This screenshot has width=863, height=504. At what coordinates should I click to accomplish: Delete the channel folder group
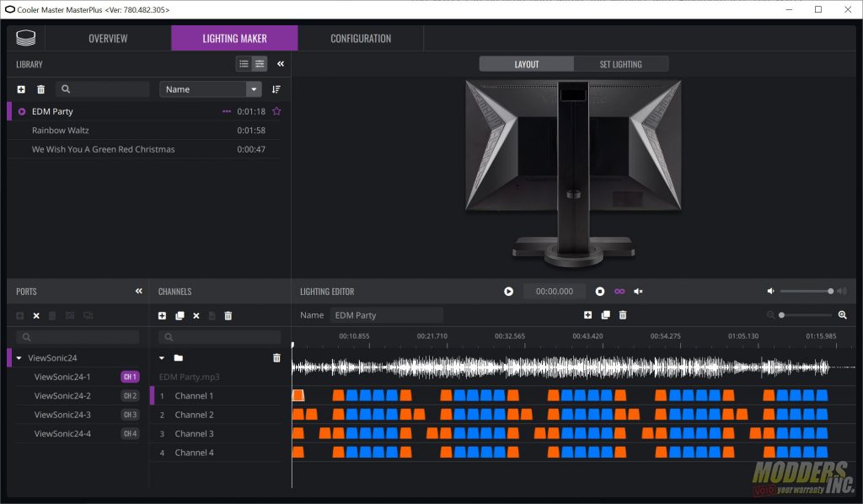click(276, 357)
